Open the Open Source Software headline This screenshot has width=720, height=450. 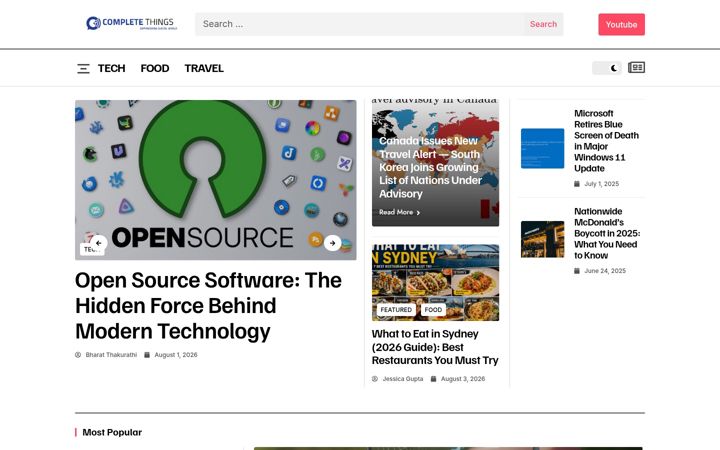pos(208,306)
